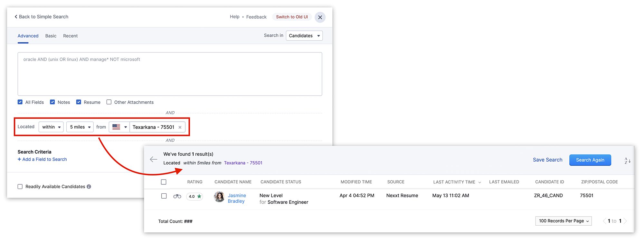Click Jasmine Bradley's profile photo

219,197
